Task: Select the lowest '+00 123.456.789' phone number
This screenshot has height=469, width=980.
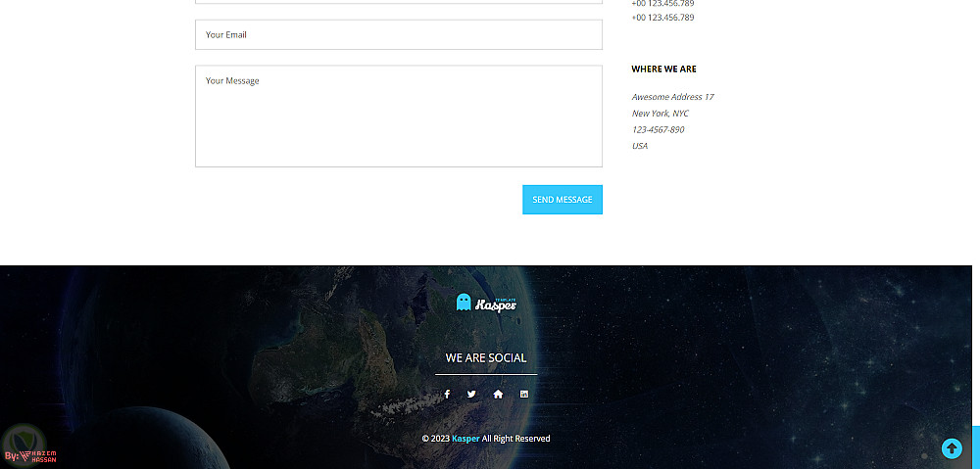Action: pos(662,18)
